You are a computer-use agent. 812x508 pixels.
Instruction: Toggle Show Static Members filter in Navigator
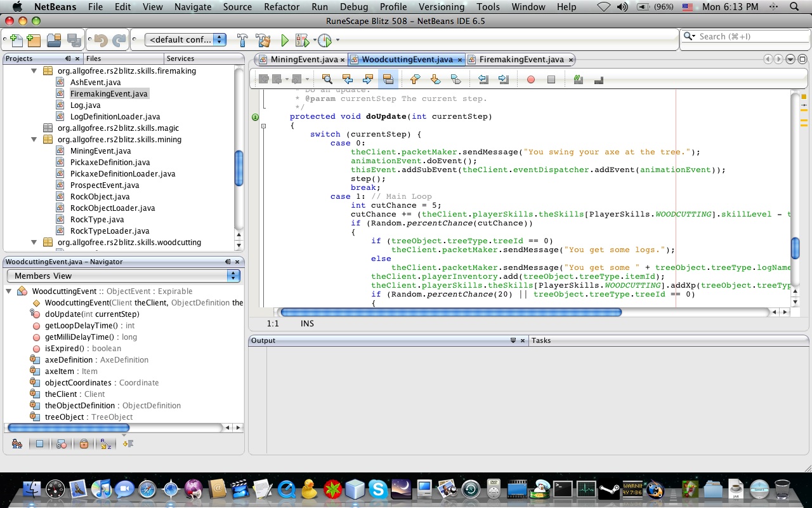click(62, 444)
